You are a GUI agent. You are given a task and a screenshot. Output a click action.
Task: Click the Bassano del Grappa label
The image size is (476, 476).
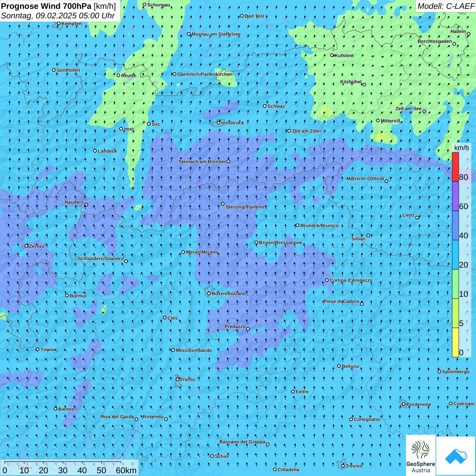242,442
